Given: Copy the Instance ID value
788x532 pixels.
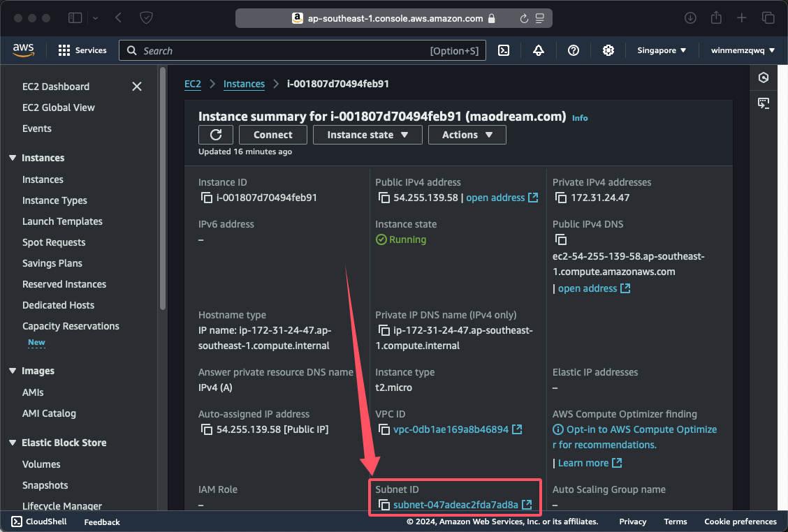Looking at the screenshot, I should 207,198.
